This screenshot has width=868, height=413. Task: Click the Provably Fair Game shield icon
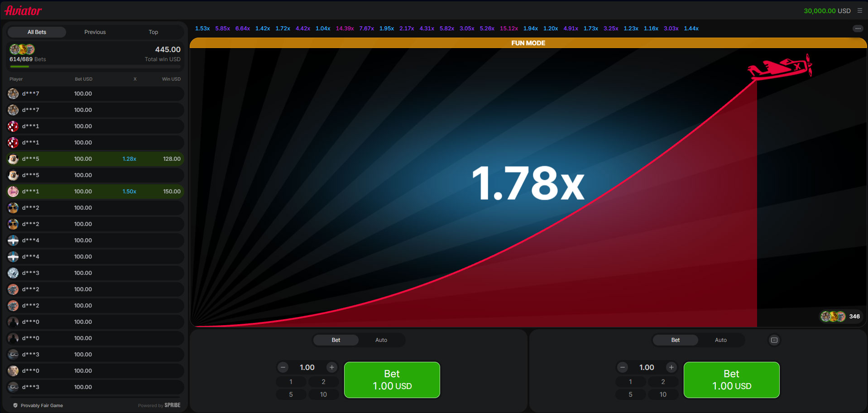[x=15, y=405]
